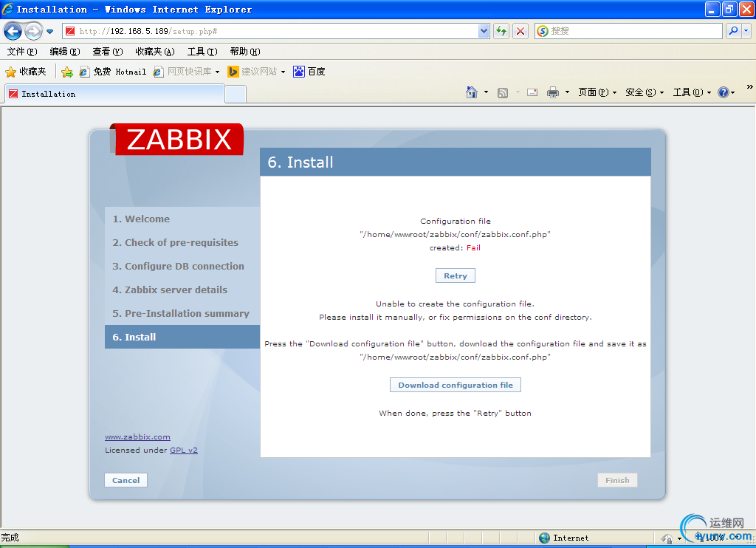Open the recent pages dropdown arrow

point(49,32)
